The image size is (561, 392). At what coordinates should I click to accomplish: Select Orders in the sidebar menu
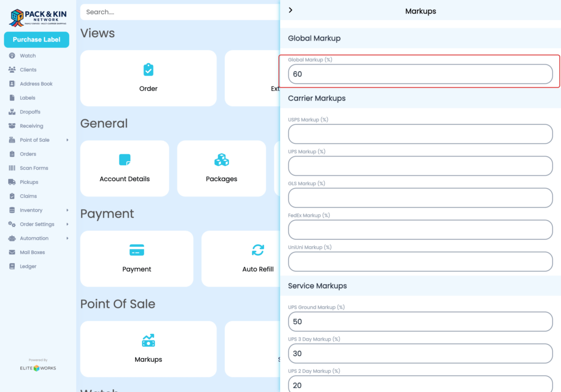coord(12,154)
